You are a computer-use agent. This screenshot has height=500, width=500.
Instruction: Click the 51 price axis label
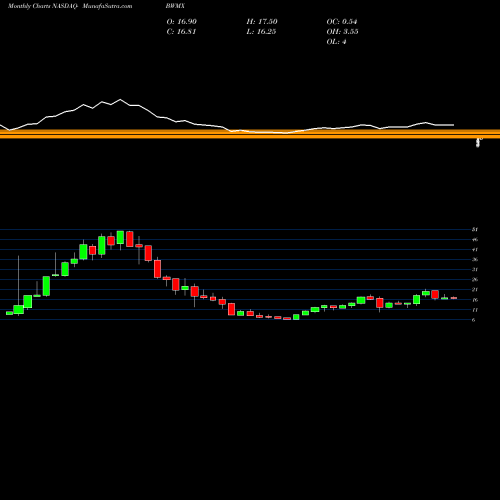(475, 229)
